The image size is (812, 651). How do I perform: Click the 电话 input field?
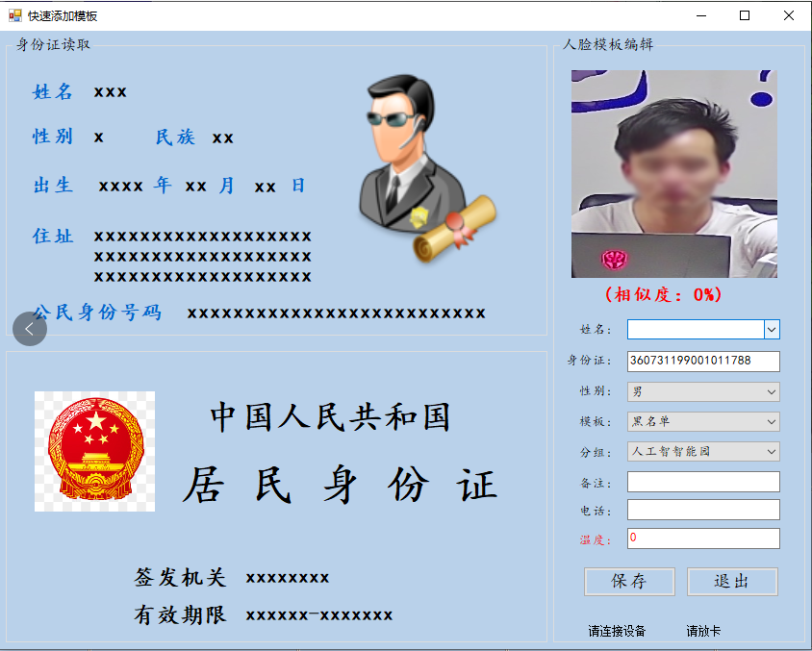point(703,510)
